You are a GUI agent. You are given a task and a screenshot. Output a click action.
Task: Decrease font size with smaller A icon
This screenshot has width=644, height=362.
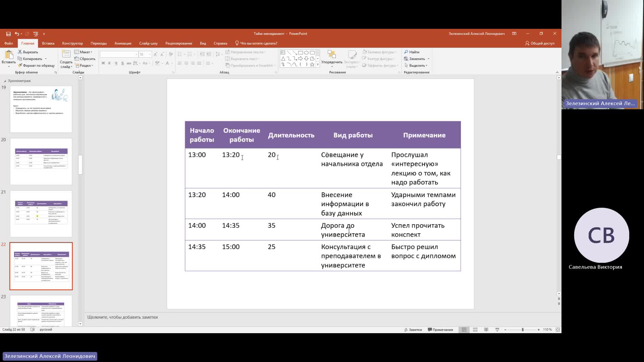click(x=162, y=54)
